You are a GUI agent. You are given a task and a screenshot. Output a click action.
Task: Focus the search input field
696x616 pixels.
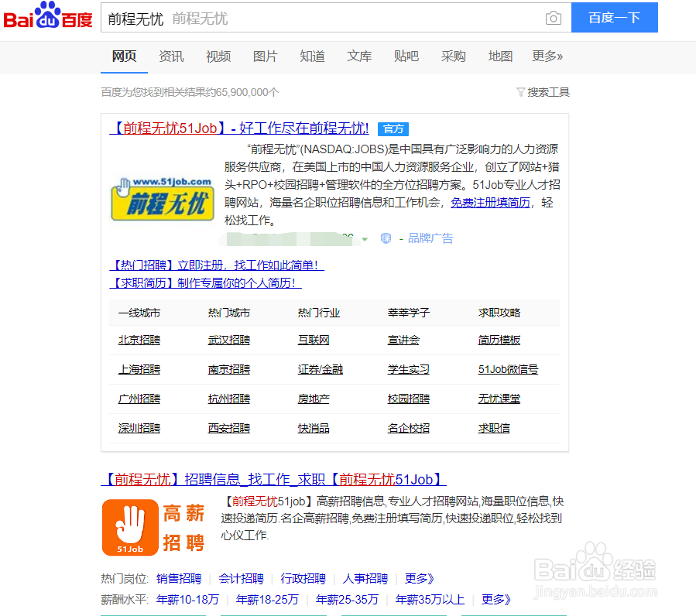click(x=336, y=18)
